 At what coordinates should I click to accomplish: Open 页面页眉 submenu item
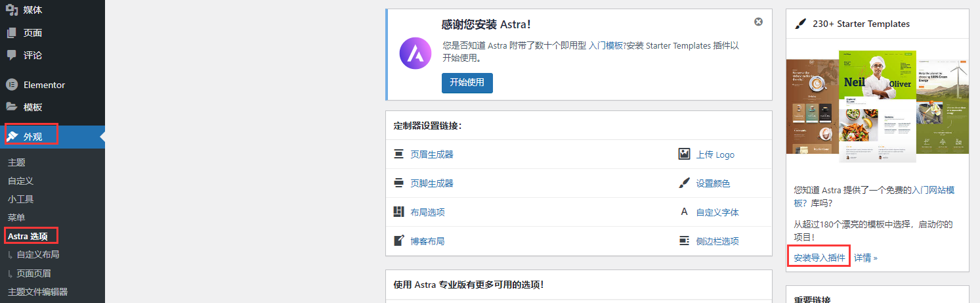click(33, 273)
